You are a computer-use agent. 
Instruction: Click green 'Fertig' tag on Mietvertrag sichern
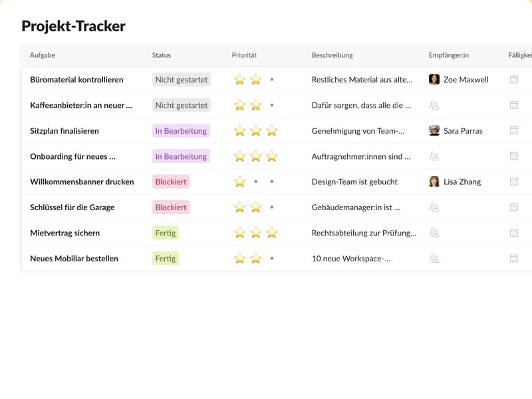[166, 233]
